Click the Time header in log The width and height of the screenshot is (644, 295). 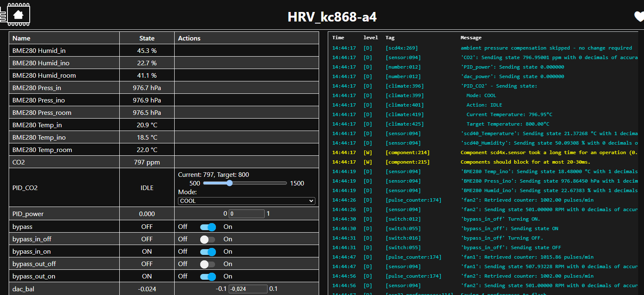click(338, 38)
